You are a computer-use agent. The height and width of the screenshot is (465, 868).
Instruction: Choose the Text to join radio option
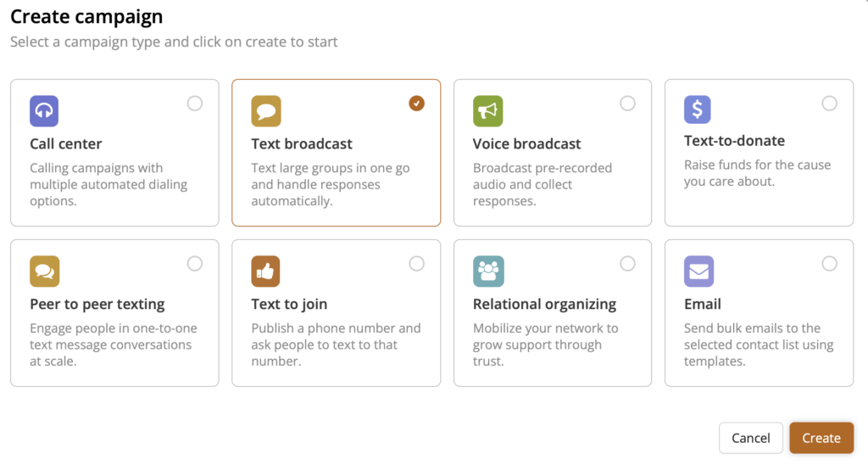click(416, 264)
